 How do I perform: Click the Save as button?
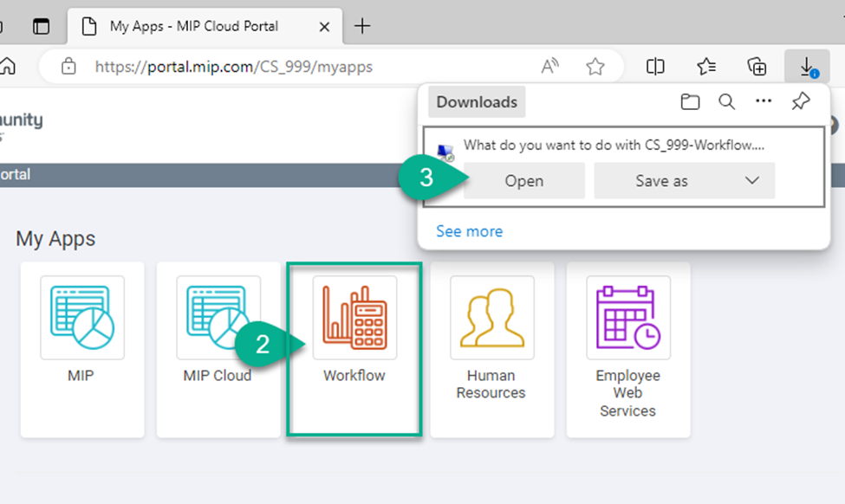661,181
